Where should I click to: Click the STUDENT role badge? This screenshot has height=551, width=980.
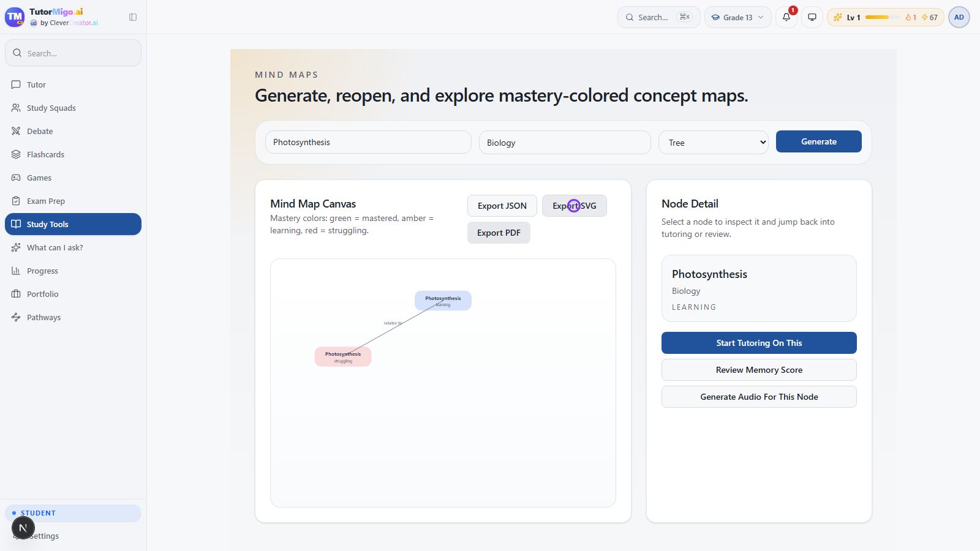point(73,513)
